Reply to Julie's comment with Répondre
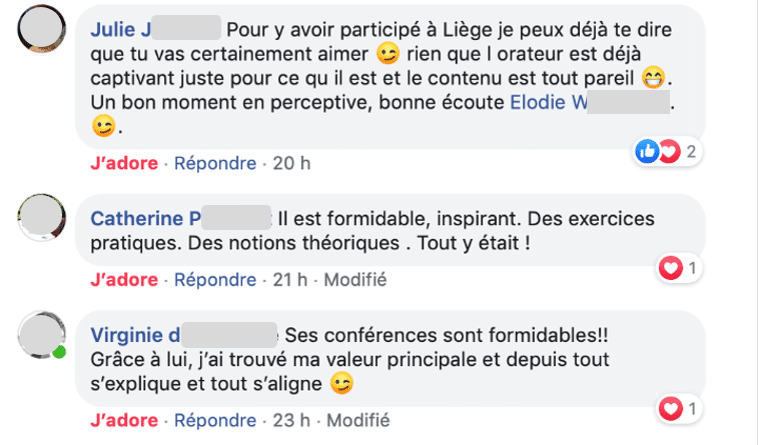 point(215,163)
